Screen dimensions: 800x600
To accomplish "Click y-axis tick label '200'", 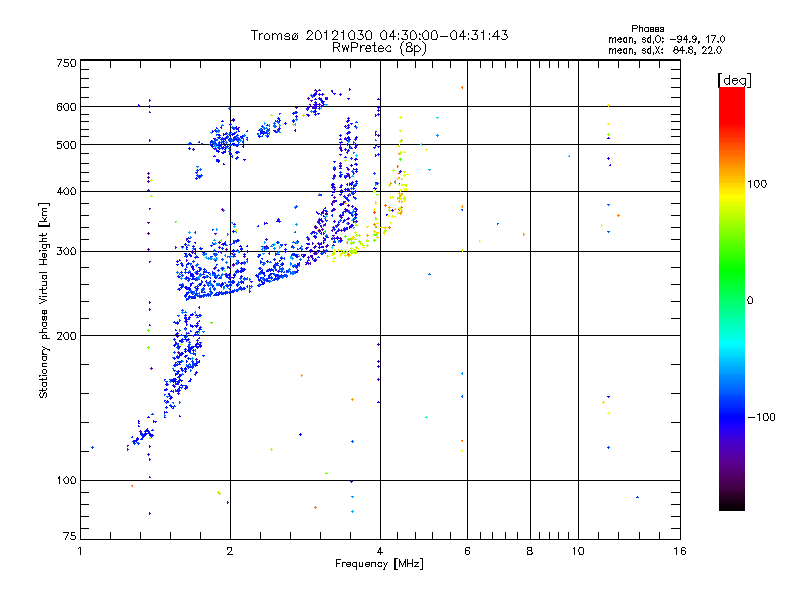I will (66, 336).
